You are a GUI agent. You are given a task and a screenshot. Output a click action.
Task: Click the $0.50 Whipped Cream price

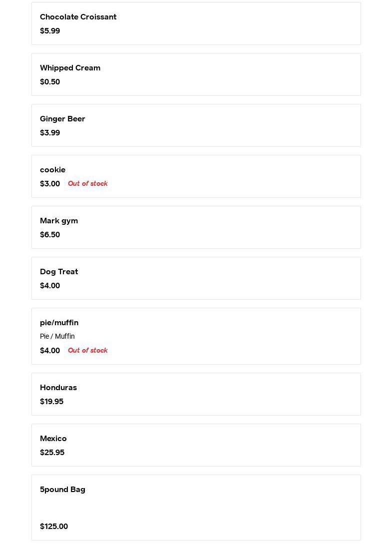[x=50, y=82]
